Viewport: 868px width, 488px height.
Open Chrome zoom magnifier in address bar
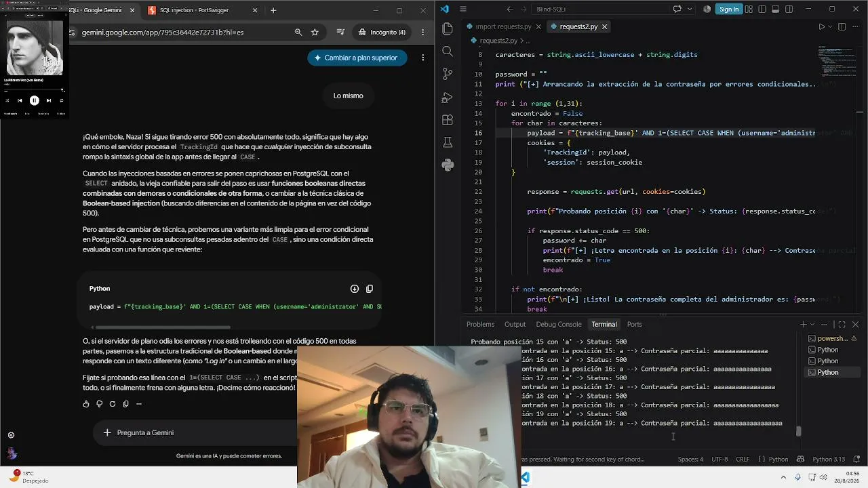(298, 33)
